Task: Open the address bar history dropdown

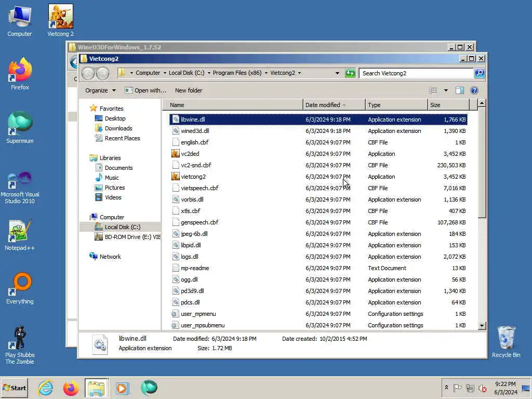Action: pyautogui.click(x=337, y=73)
